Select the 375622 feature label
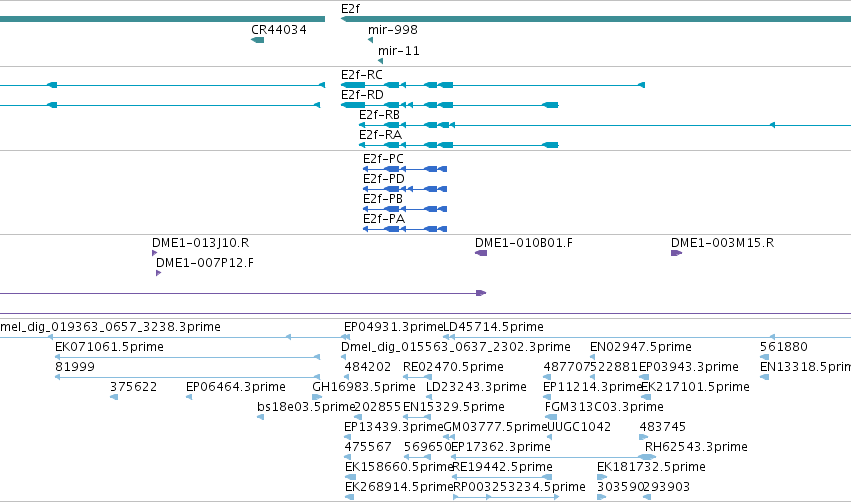 (x=134, y=387)
